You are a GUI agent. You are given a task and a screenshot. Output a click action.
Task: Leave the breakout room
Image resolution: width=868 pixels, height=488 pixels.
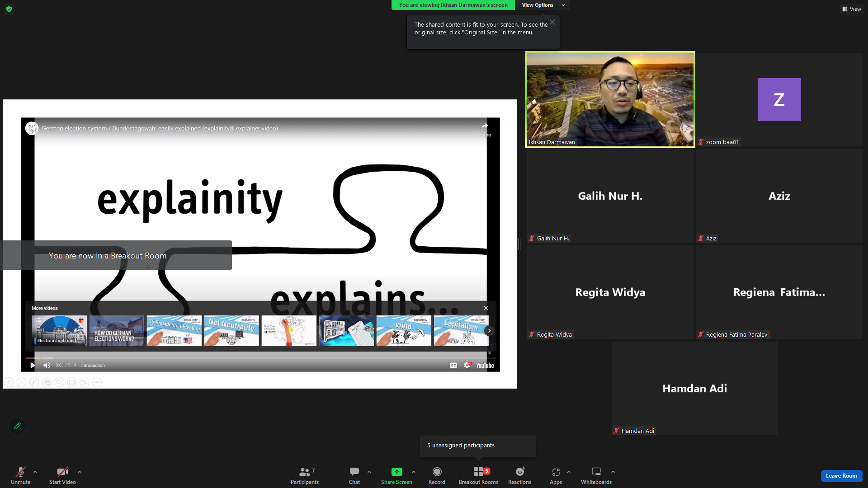point(841,476)
